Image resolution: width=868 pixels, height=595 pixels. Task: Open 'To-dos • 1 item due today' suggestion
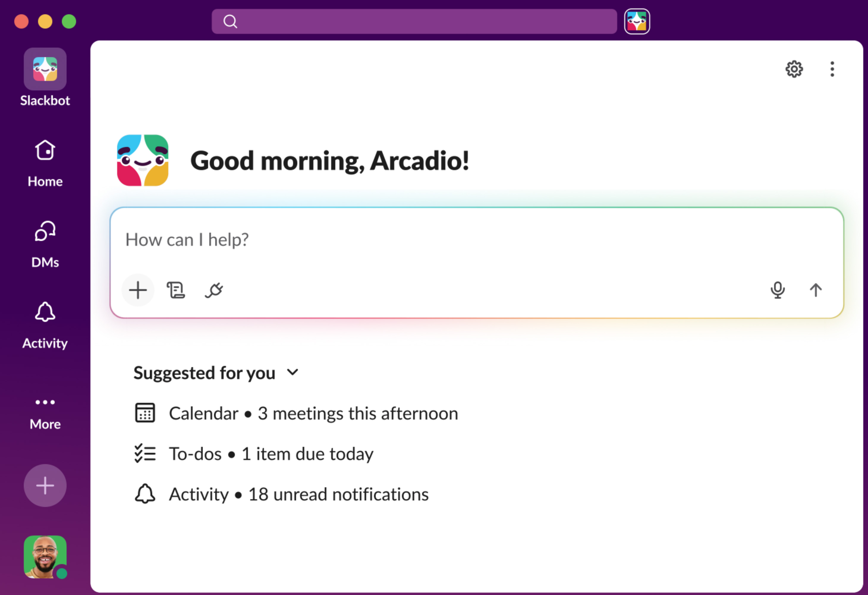coord(254,453)
